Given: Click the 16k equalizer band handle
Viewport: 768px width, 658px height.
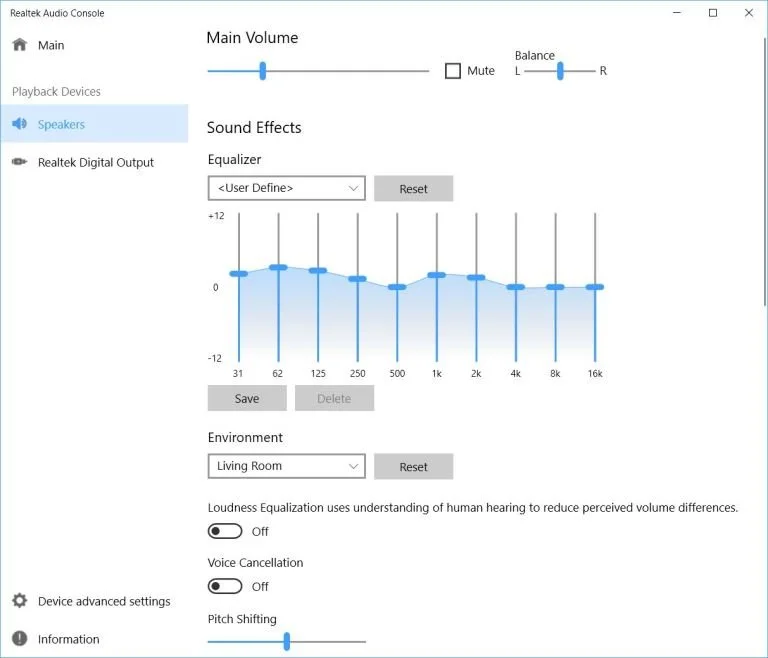Looking at the screenshot, I should click(x=595, y=287).
